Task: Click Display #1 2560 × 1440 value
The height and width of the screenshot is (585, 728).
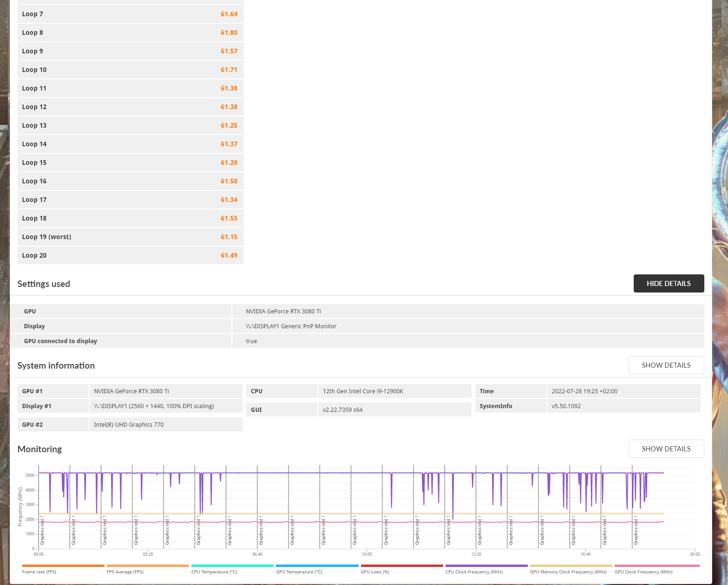Action: (154, 406)
